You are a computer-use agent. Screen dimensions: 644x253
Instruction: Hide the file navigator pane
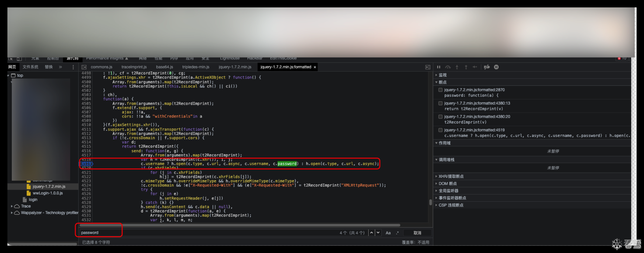point(84,67)
